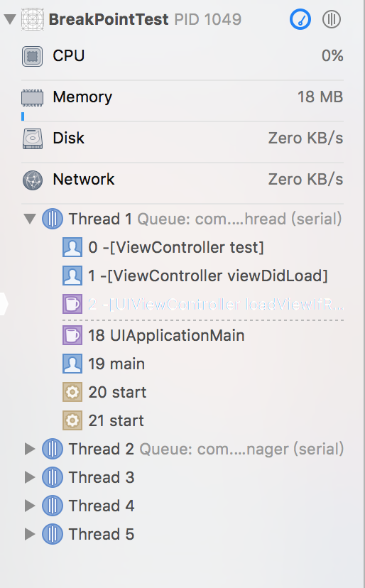Open the Memory usage report
365x588 pixels.
click(x=182, y=97)
